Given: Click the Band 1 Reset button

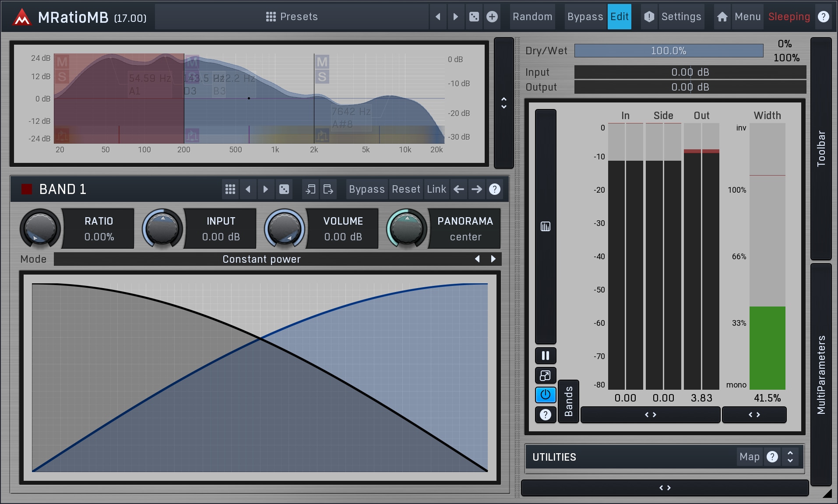Looking at the screenshot, I should [406, 189].
